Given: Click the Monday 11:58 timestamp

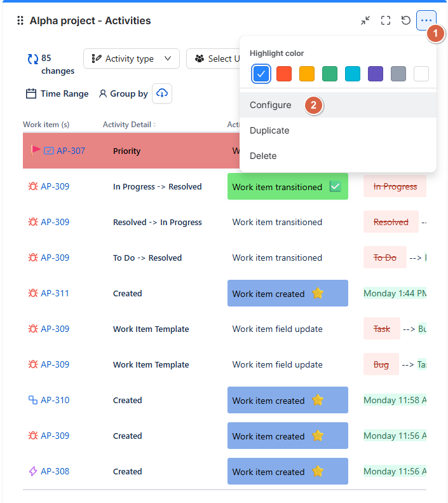Looking at the screenshot, I should (395, 400).
